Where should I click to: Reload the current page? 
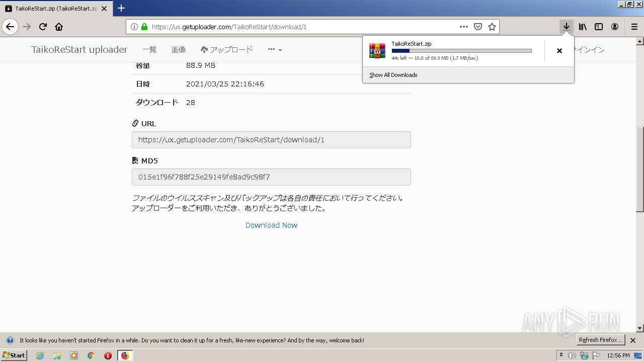pos(43,27)
